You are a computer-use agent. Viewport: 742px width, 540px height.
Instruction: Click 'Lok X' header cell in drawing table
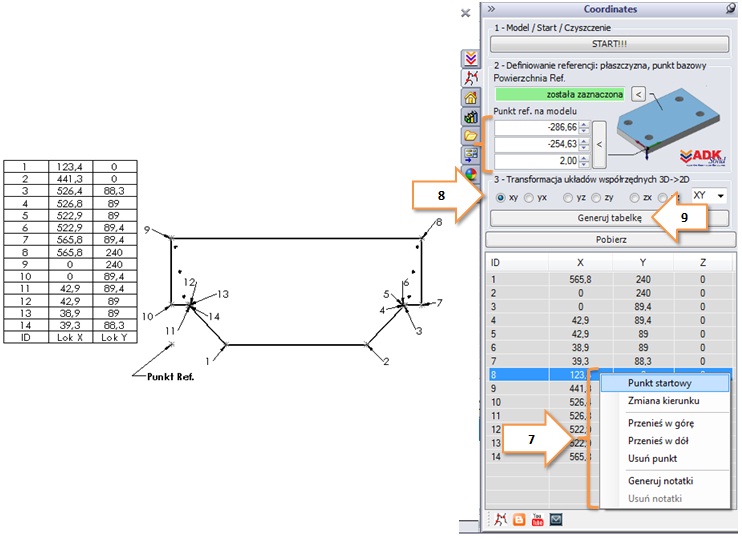pyautogui.click(x=70, y=337)
